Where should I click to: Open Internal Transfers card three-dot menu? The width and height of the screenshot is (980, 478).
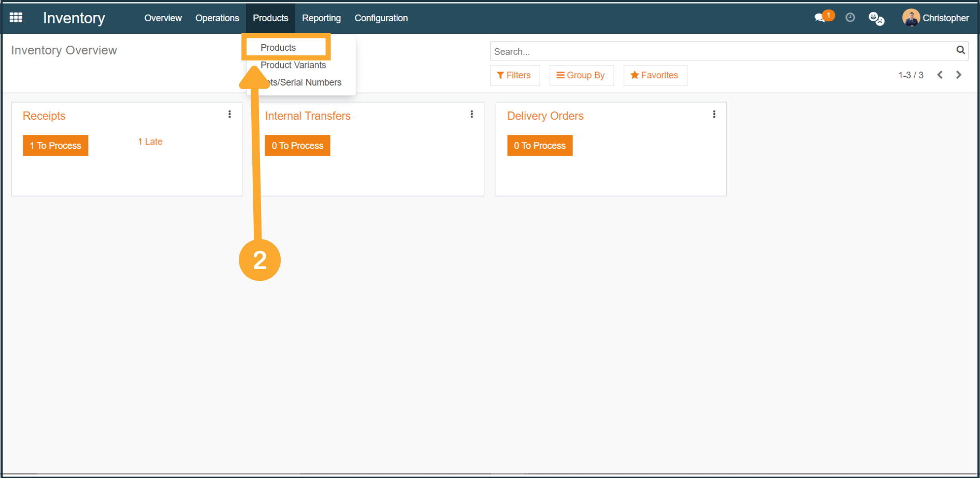click(472, 115)
